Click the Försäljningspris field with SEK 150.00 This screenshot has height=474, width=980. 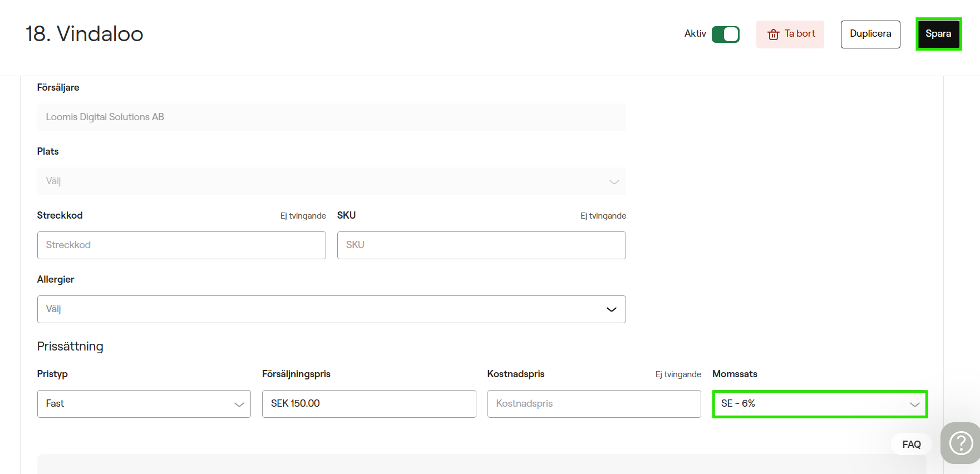pyautogui.click(x=368, y=404)
